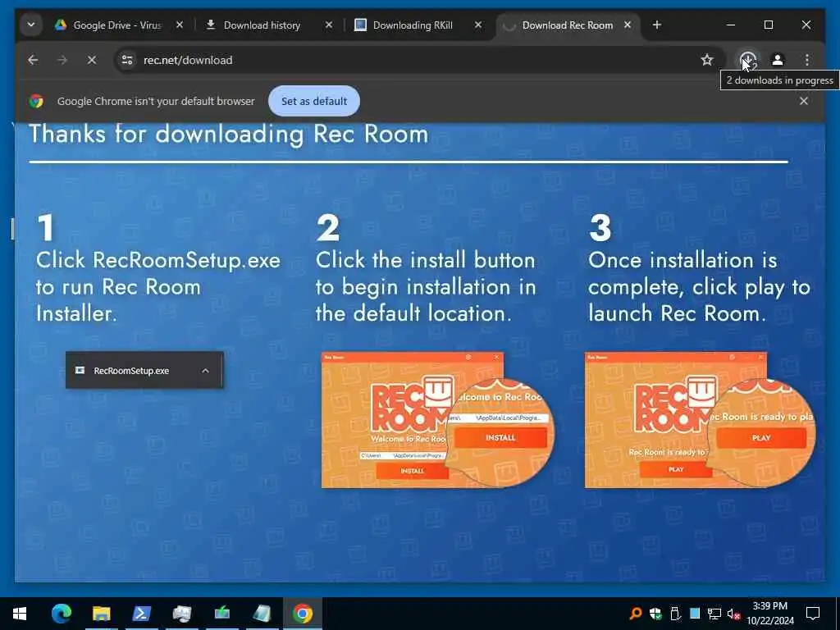Open the clock showing 3:39 PM

(x=769, y=614)
